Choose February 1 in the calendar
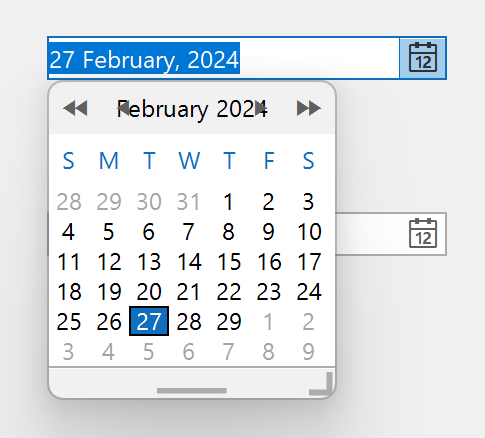 tap(228, 202)
